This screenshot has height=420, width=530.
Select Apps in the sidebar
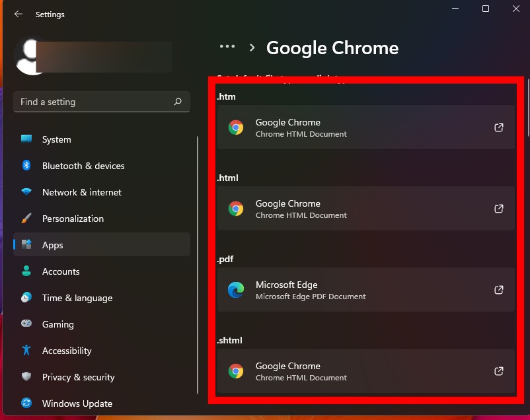[101, 244]
